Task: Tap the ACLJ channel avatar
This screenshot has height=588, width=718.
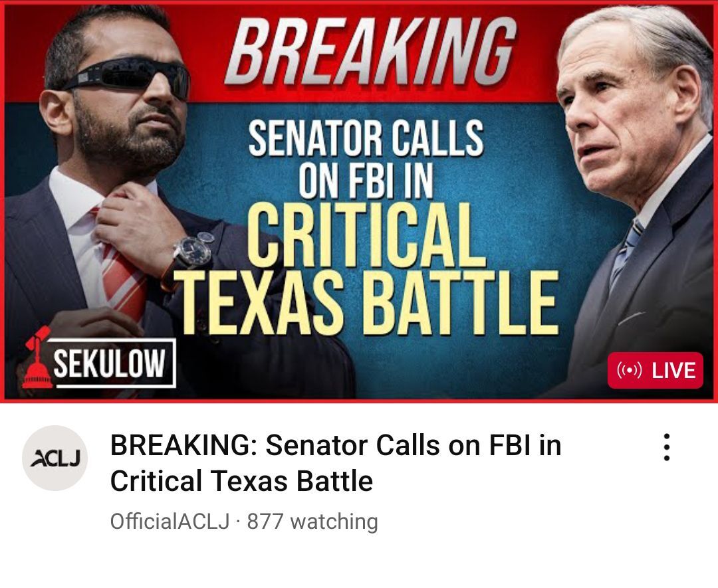Action: (x=55, y=458)
